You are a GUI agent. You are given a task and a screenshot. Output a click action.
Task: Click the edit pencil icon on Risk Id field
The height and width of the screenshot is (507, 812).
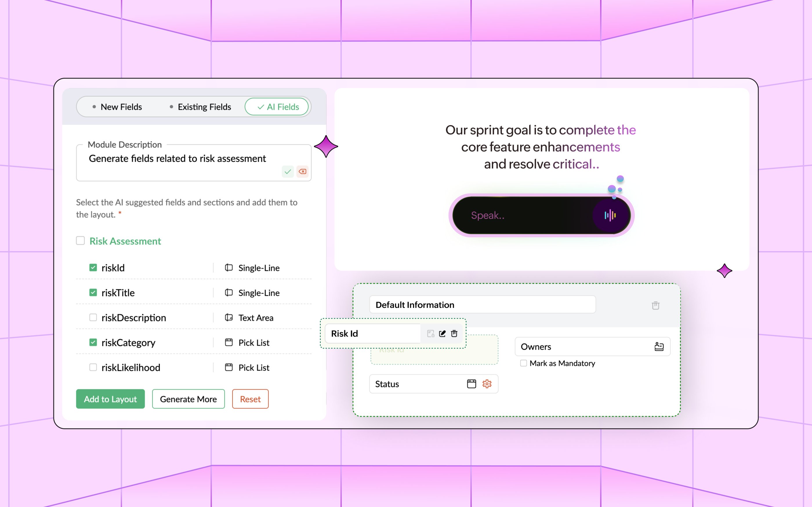pos(442,333)
